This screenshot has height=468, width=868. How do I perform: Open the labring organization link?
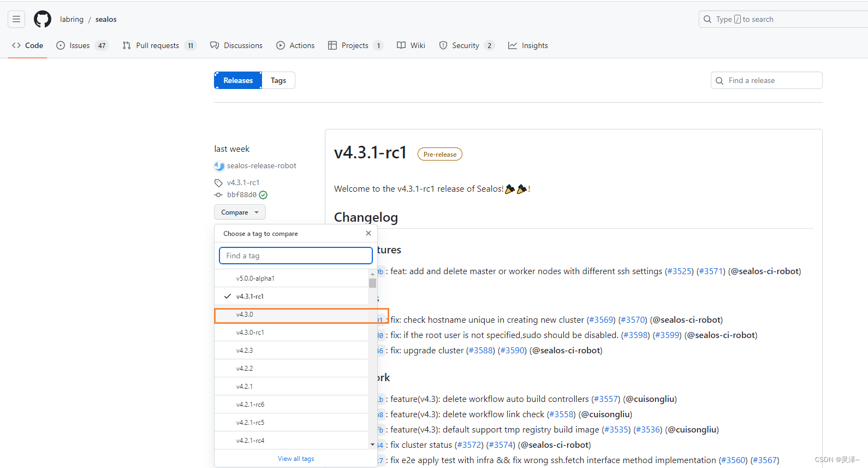72,19
